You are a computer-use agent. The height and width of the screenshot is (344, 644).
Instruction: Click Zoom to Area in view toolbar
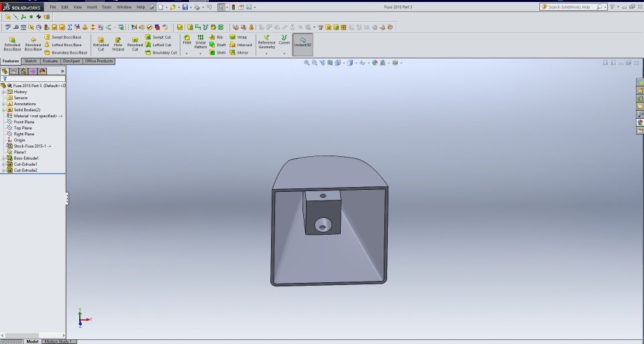tap(314, 63)
